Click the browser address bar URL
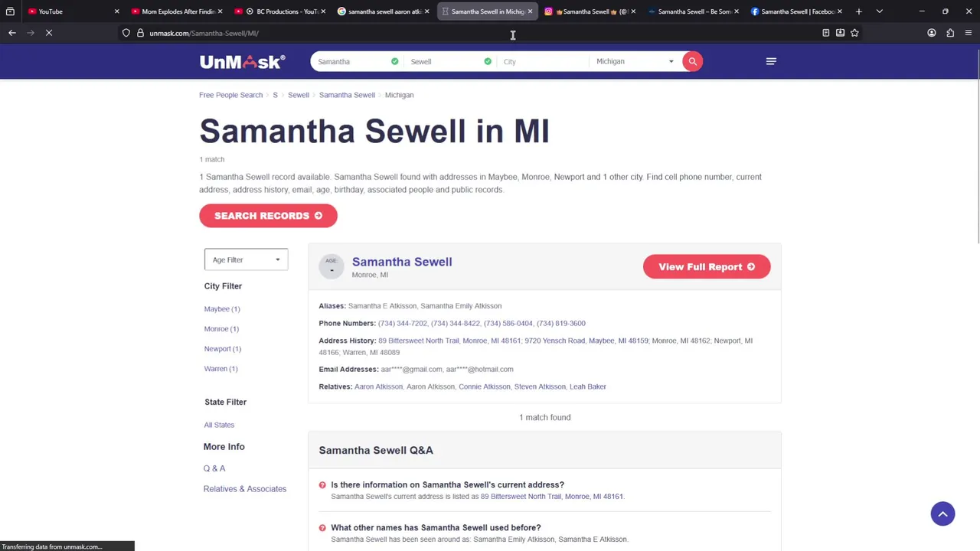 coord(204,33)
